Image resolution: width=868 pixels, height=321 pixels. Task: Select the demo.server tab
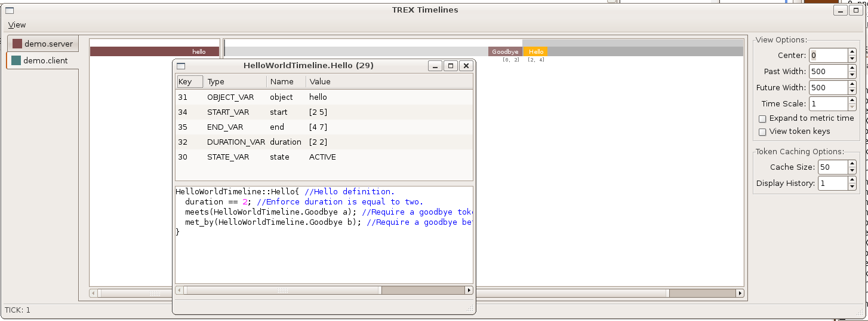pos(42,44)
